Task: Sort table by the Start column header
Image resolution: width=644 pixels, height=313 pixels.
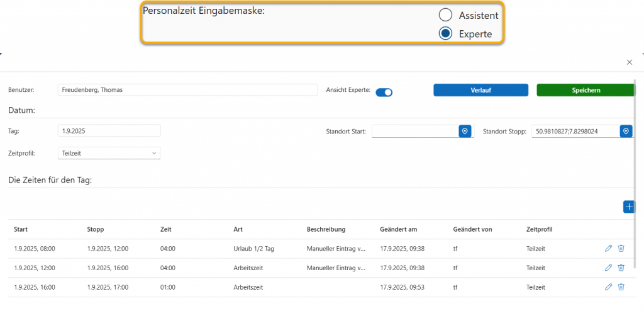Action: 21,229
